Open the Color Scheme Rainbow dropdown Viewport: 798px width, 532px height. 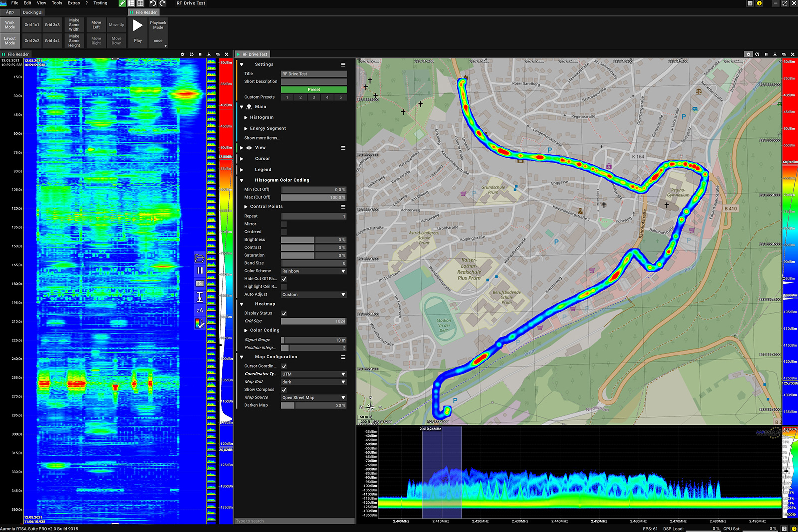tap(313, 271)
